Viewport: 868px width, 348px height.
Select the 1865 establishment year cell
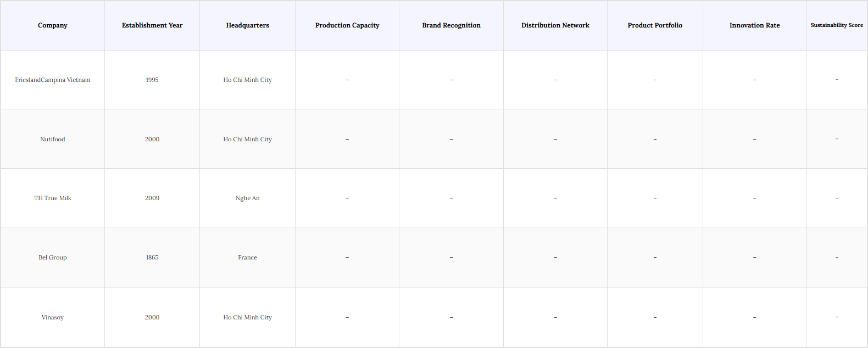click(x=152, y=257)
